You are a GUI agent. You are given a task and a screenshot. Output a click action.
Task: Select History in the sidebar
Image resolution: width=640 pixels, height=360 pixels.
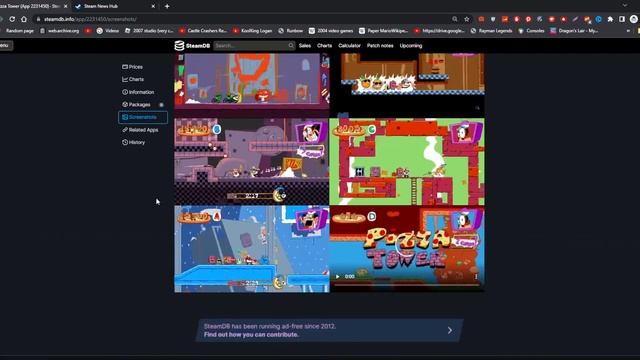tap(133, 142)
